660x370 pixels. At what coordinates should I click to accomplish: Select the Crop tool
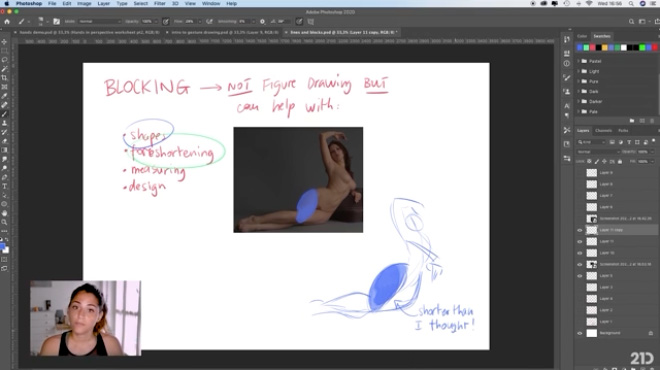coord(4,78)
